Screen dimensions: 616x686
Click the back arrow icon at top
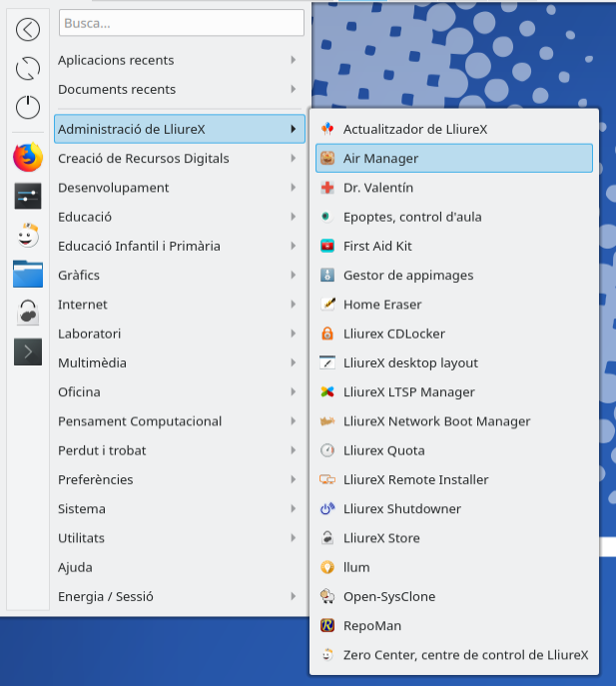pyautogui.click(x=28, y=30)
